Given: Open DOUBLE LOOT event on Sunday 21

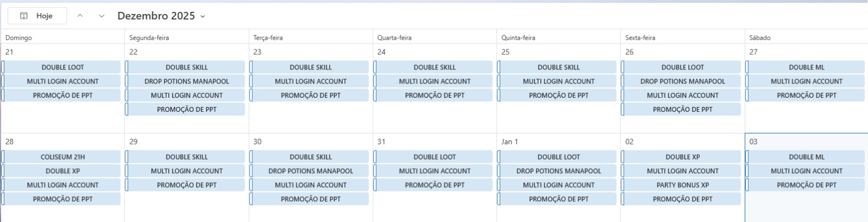Looking at the screenshot, I should [x=62, y=67].
